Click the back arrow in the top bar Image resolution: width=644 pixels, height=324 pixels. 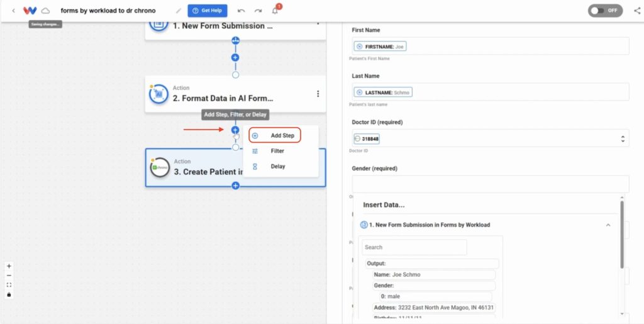click(x=14, y=11)
